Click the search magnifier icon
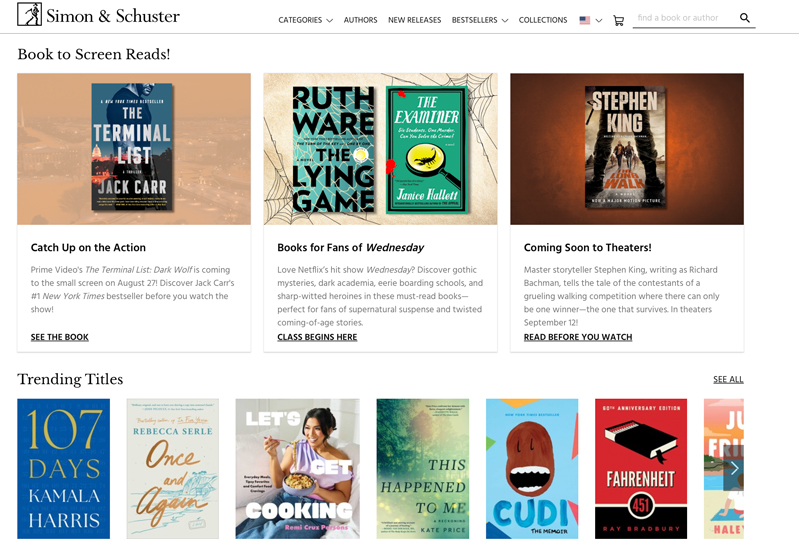The height and width of the screenshot is (545, 799). [744, 18]
